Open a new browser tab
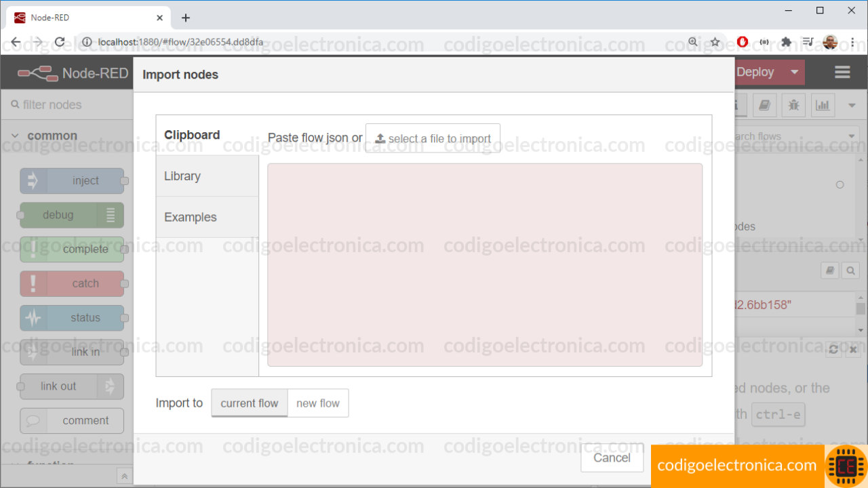The image size is (868, 488). (186, 18)
